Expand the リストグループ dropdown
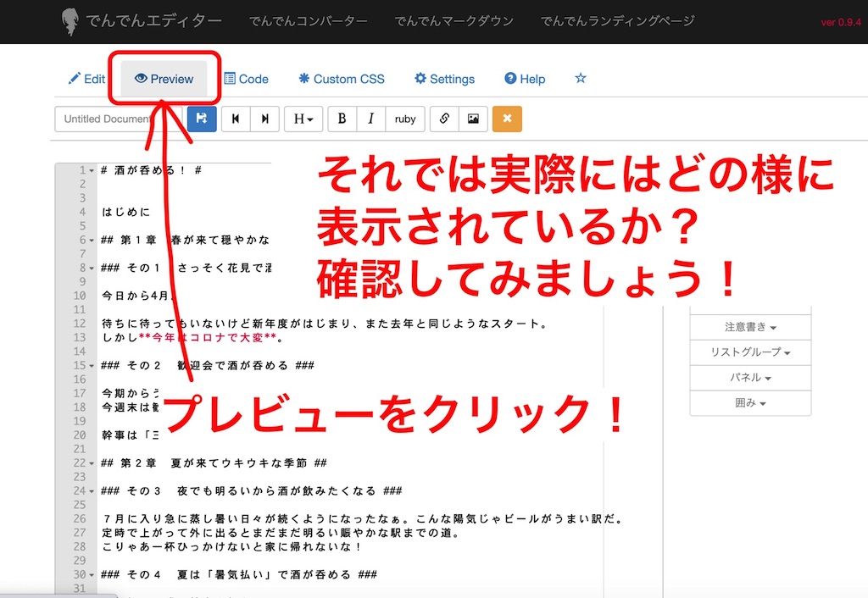This screenshot has width=868, height=598. 750,352
